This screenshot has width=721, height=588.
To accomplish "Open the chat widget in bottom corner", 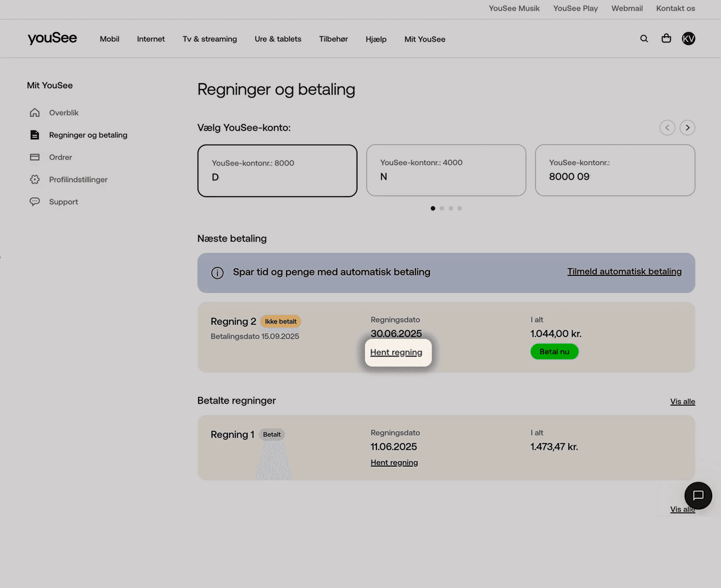I will point(698,495).
